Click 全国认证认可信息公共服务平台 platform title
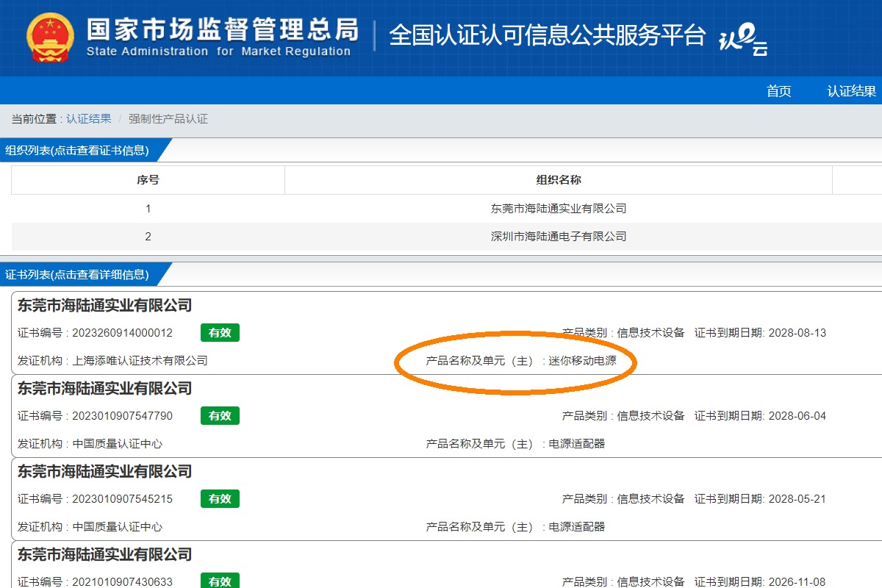The width and height of the screenshot is (882, 588). tap(547, 35)
